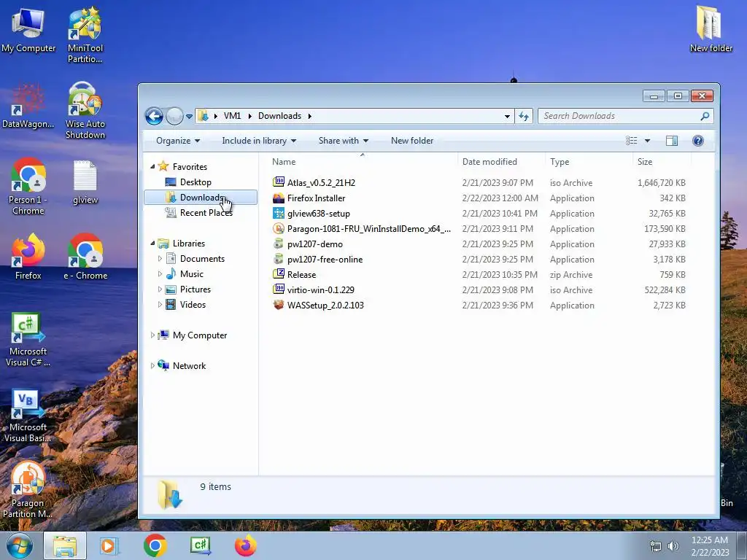The width and height of the screenshot is (747, 560).
Task: Click the Explorer Back arrow button
Action: [155, 116]
